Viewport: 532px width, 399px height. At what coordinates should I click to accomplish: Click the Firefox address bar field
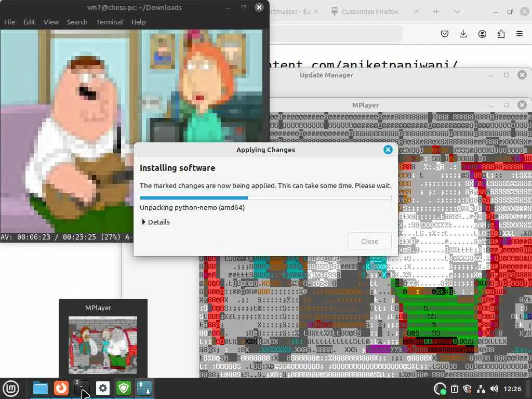coord(336,34)
